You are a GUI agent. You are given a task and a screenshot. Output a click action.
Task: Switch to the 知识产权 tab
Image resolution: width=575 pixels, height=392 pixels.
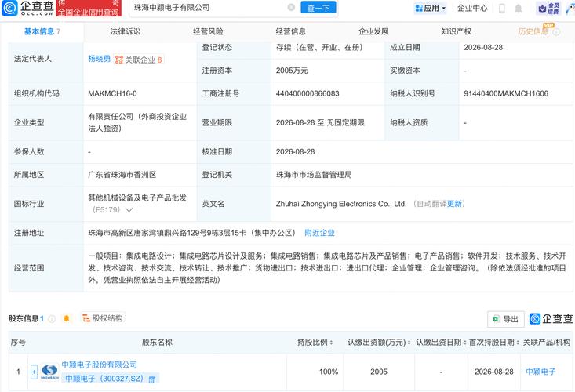(457, 31)
